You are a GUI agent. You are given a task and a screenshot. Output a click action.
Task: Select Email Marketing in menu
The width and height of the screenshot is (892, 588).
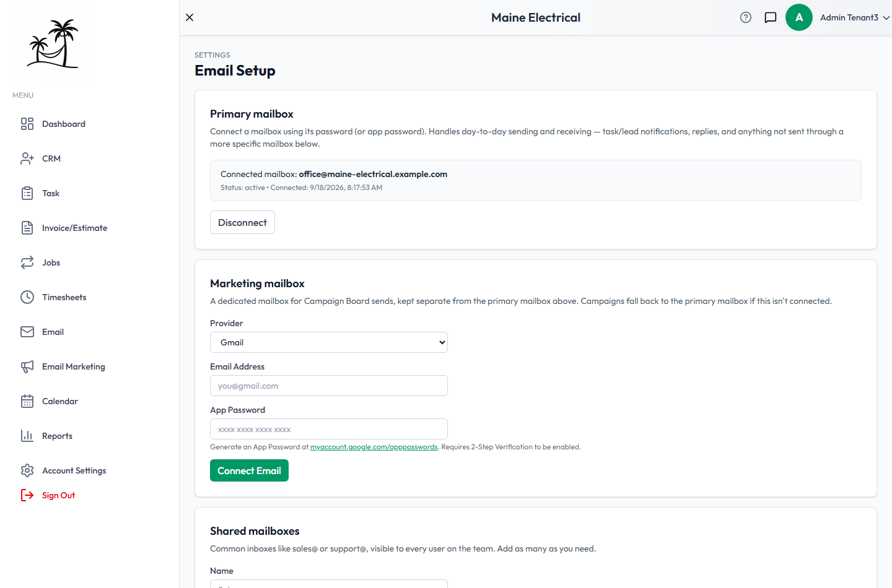(x=74, y=366)
